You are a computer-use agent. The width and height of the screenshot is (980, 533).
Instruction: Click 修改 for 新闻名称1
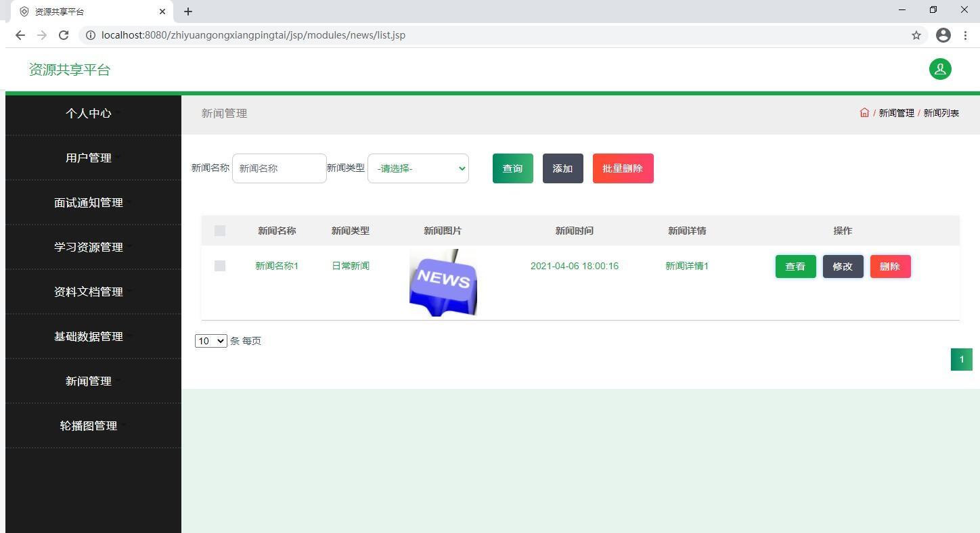pos(843,266)
